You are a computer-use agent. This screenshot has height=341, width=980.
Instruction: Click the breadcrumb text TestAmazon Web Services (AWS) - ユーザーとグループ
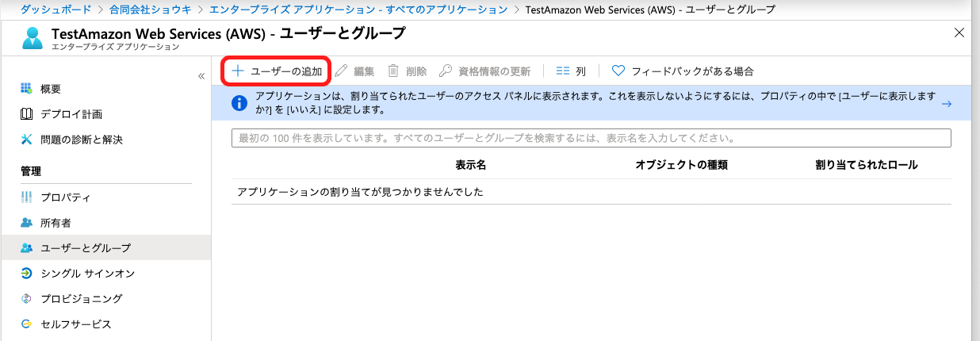[x=650, y=10]
